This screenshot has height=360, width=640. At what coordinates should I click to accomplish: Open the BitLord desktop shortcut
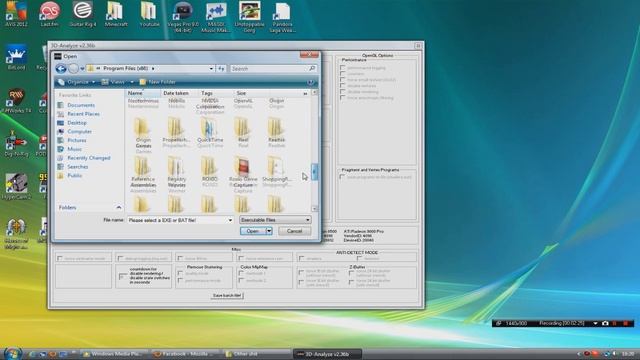point(16,57)
